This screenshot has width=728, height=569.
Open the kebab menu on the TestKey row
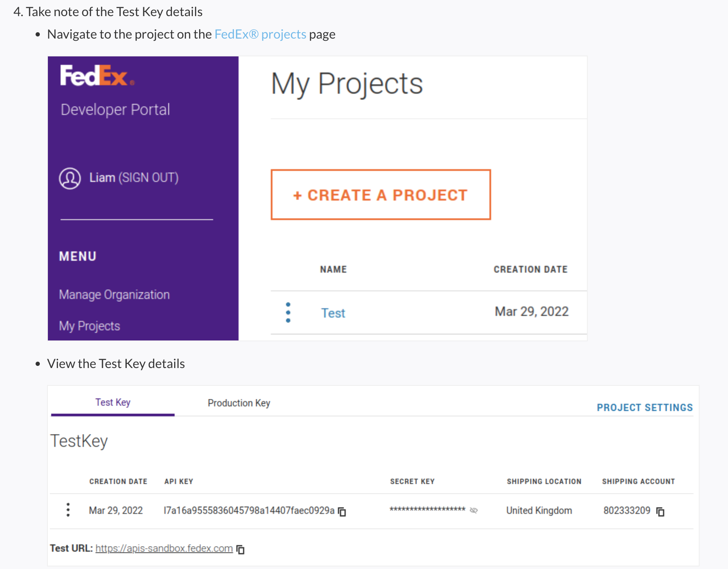[68, 510]
